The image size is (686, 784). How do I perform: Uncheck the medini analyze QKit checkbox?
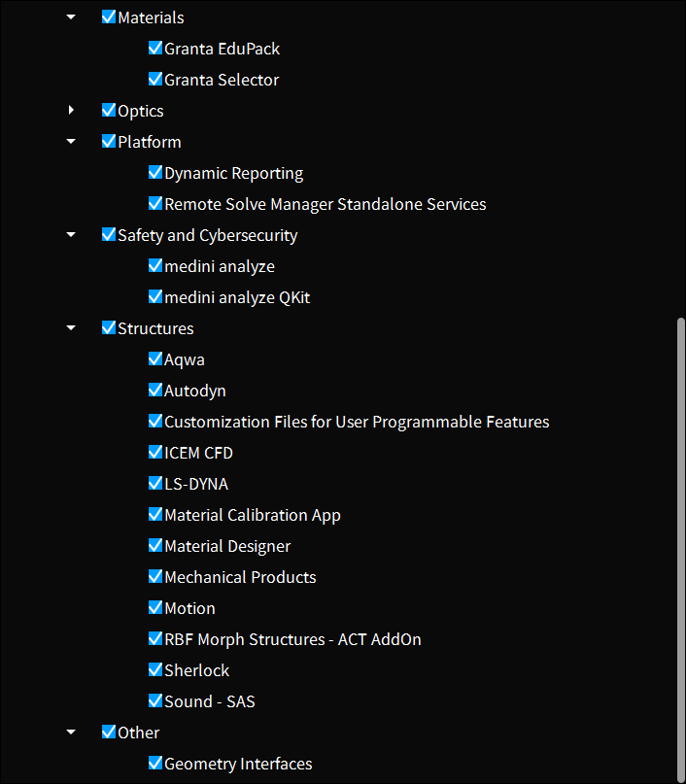[x=155, y=296]
